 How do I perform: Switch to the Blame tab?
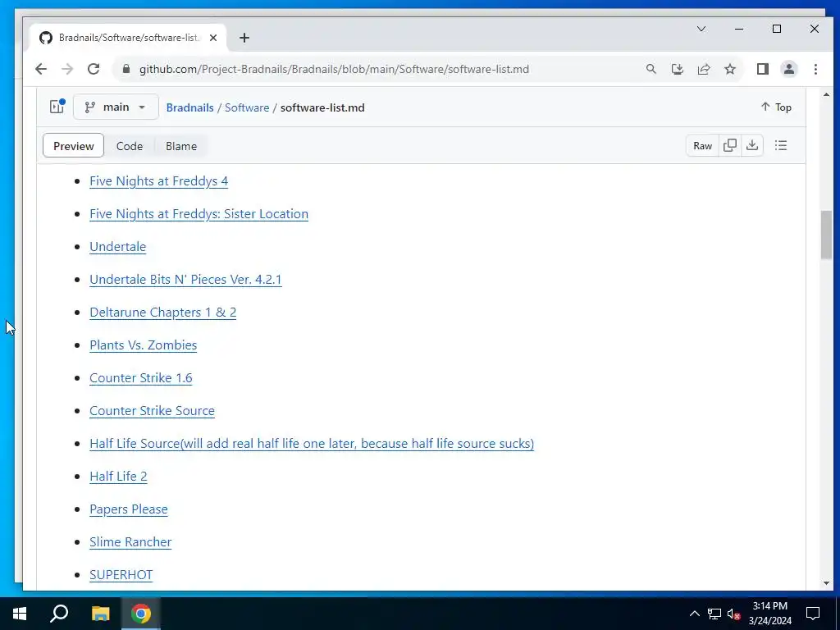(181, 146)
